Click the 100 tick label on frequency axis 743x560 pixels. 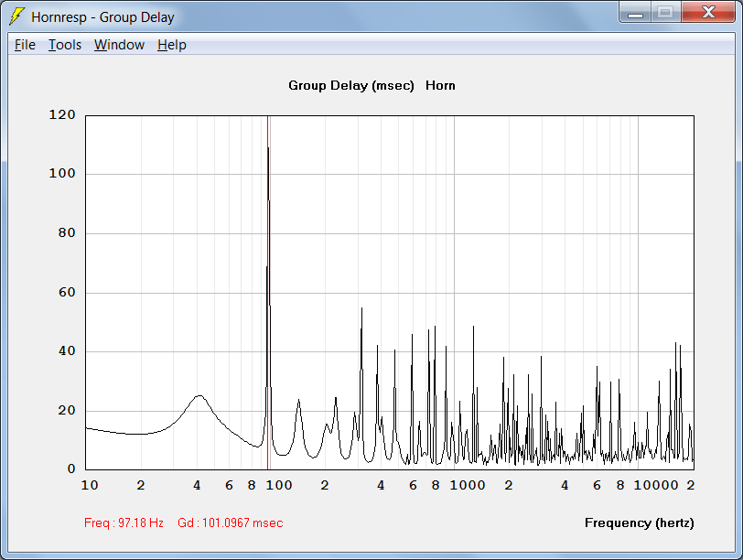[278, 485]
